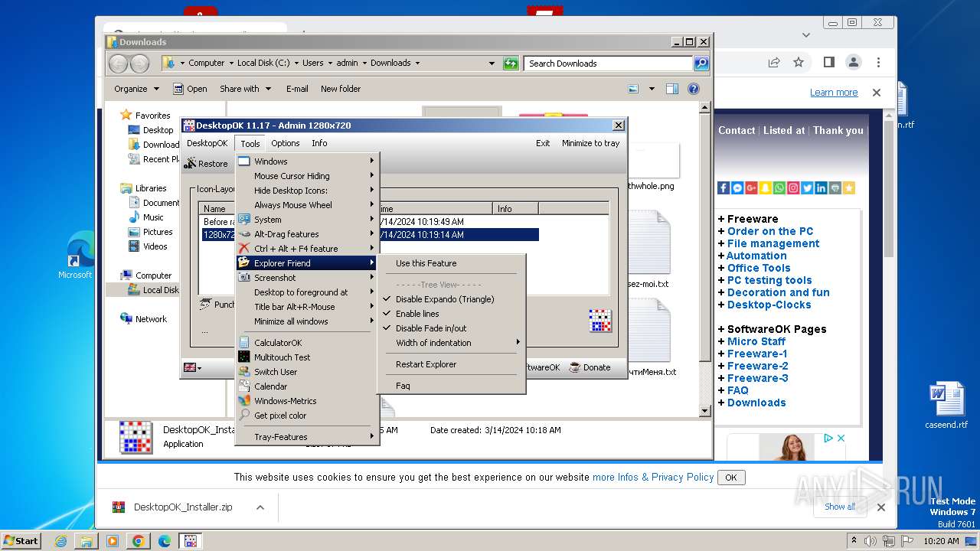Launch CalculatorOK from Tools menu
Viewport: 980px width, 551px height.
(307, 343)
